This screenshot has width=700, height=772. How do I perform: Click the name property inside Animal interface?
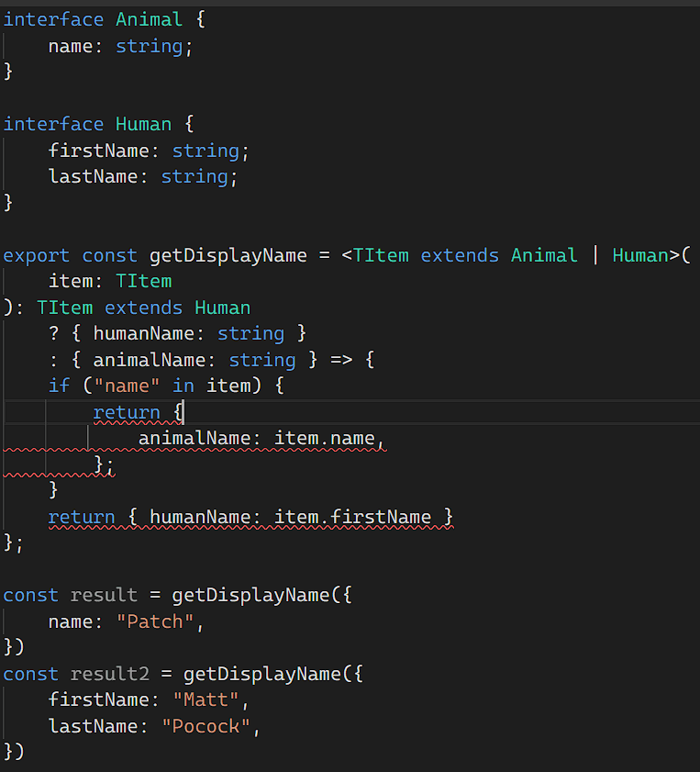[71, 46]
